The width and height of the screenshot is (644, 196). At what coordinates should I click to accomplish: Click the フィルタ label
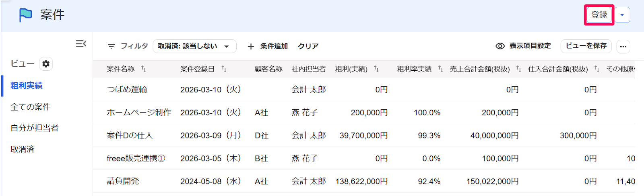pyautogui.click(x=134, y=46)
